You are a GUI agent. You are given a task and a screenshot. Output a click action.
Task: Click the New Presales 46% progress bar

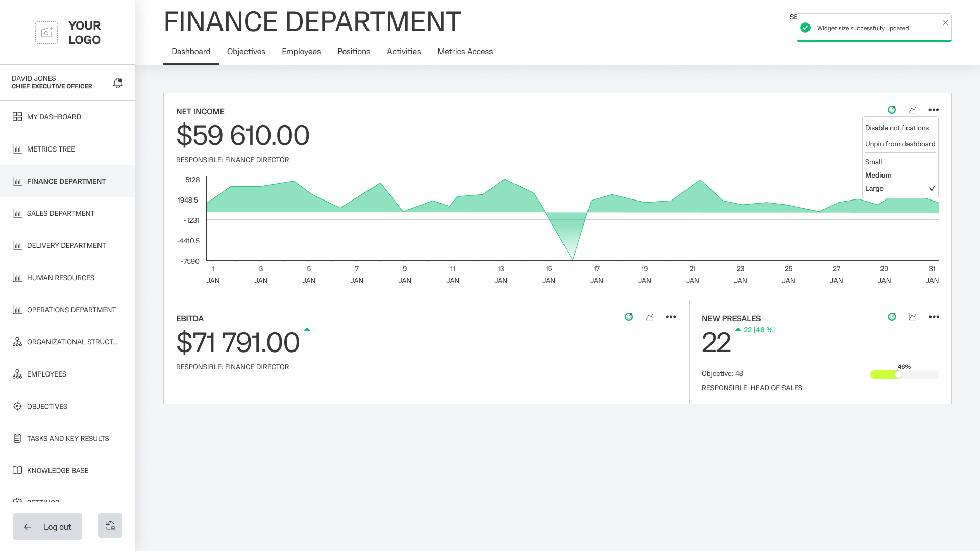click(904, 374)
